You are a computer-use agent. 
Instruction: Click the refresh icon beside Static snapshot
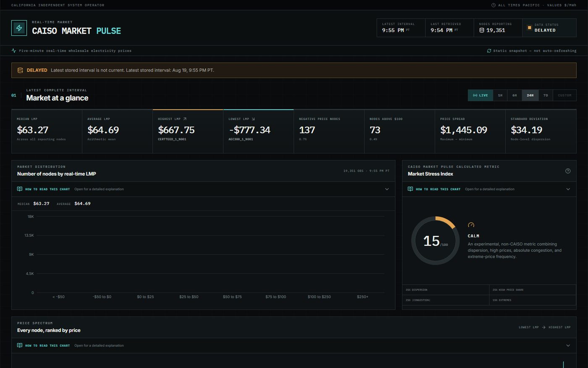pos(489,50)
